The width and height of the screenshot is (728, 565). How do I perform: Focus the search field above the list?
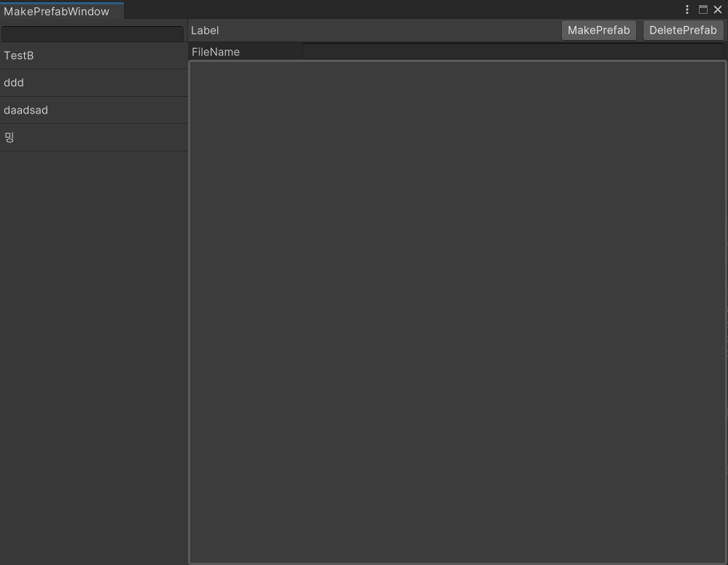[x=93, y=33]
